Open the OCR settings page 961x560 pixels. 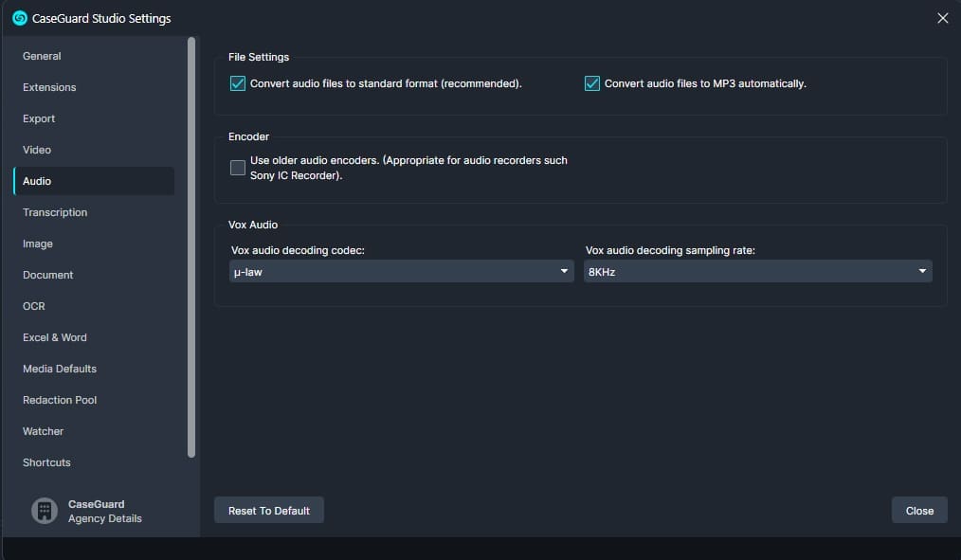click(34, 306)
